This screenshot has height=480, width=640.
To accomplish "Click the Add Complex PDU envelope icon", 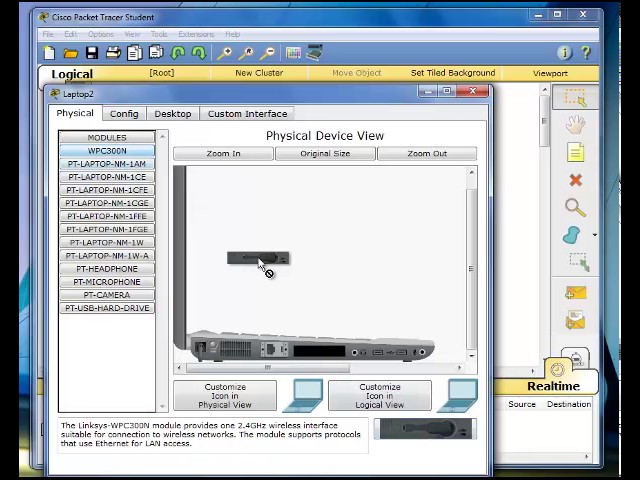I will click(576, 320).
